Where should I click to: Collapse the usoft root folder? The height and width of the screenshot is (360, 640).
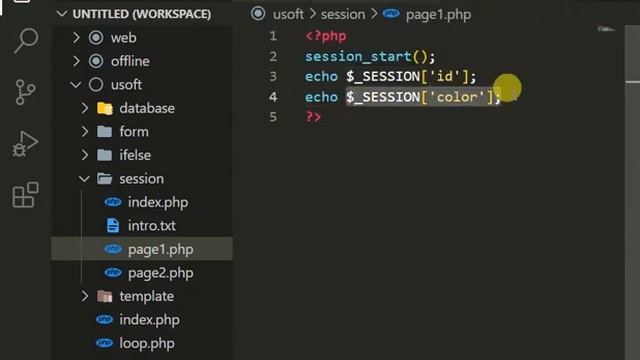coord(76,85)
